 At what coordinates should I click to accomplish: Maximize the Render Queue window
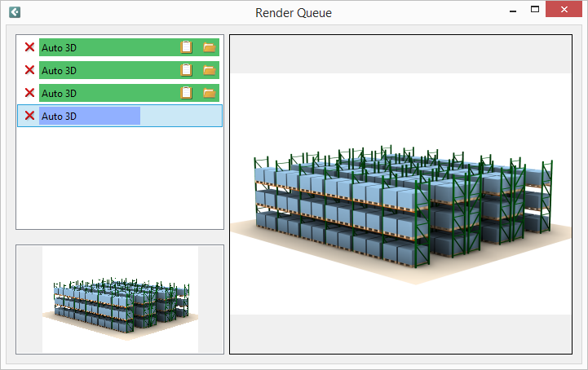[x=535, y=9]
